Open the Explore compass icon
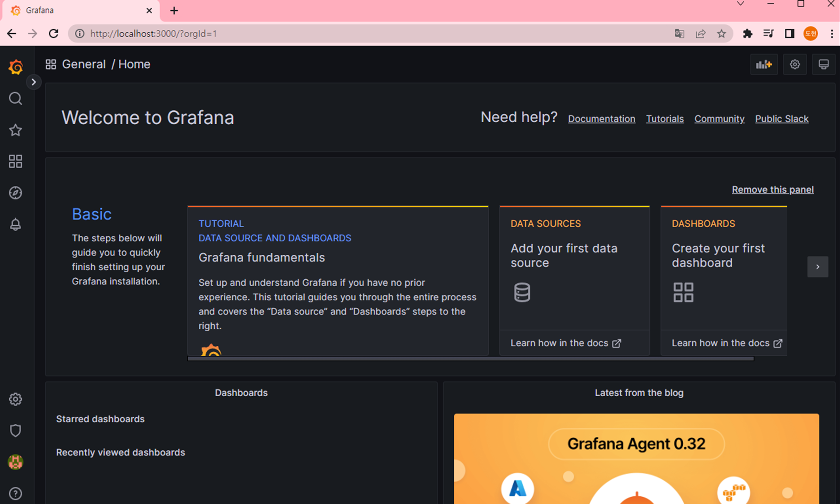Screen dimensions: 840x504 click(x=15, y=193)
